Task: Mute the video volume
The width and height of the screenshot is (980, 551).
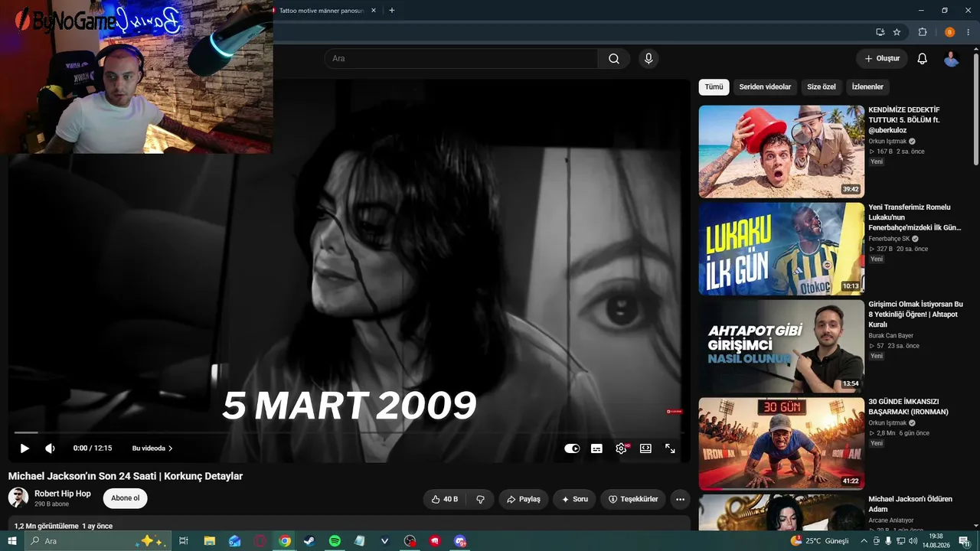Action: point(50,448)
